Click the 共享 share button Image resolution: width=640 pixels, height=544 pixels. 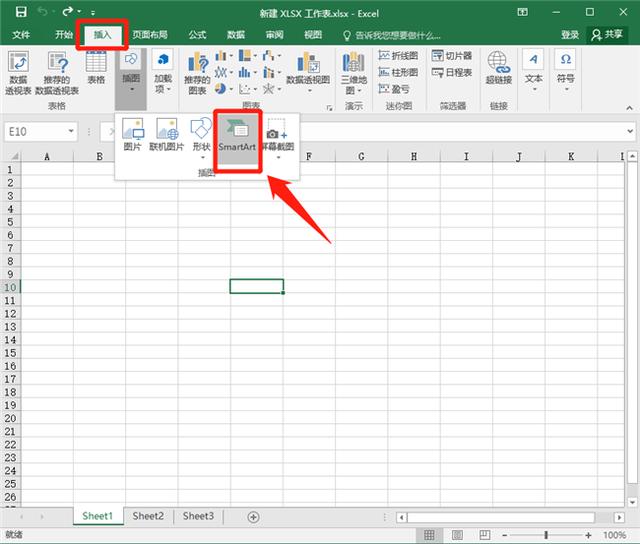[607, 35]
